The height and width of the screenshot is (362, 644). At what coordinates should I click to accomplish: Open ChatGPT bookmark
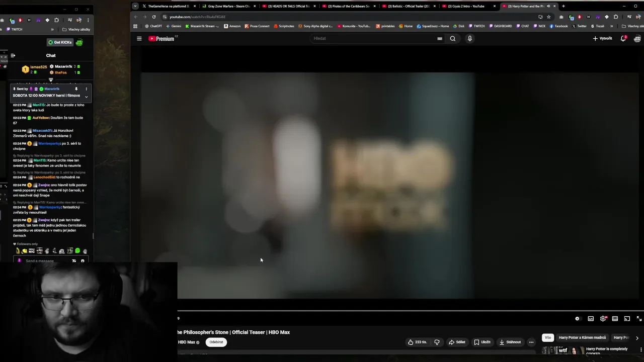click(x=153, y=26)
